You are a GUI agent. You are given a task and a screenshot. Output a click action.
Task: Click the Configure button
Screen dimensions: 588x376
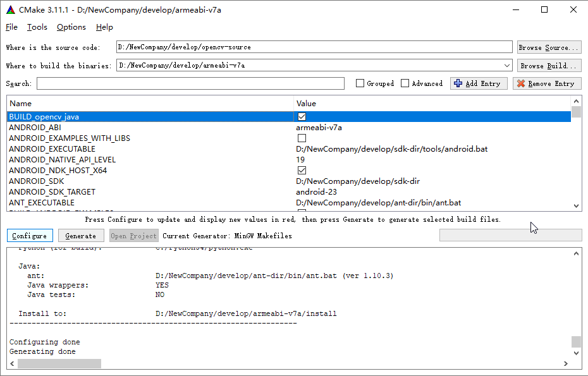pos(30,236)
